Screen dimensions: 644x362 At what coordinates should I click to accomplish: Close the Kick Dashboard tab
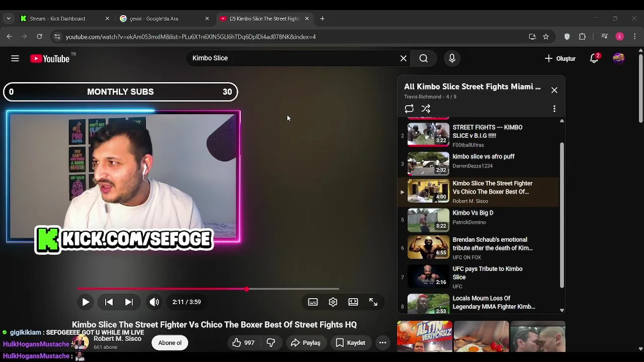(107, 19)
